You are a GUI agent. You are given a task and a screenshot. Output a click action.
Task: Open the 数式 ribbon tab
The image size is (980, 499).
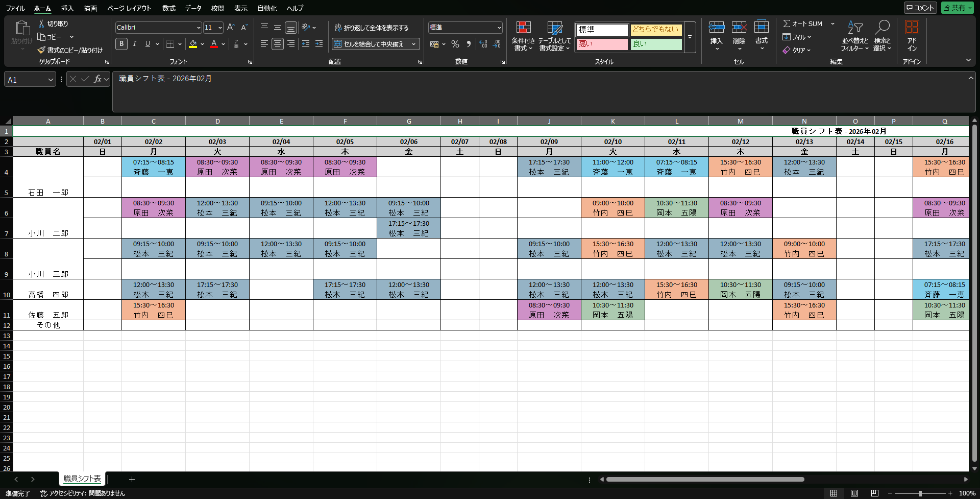pyautogui.click(x=168, y=8)
